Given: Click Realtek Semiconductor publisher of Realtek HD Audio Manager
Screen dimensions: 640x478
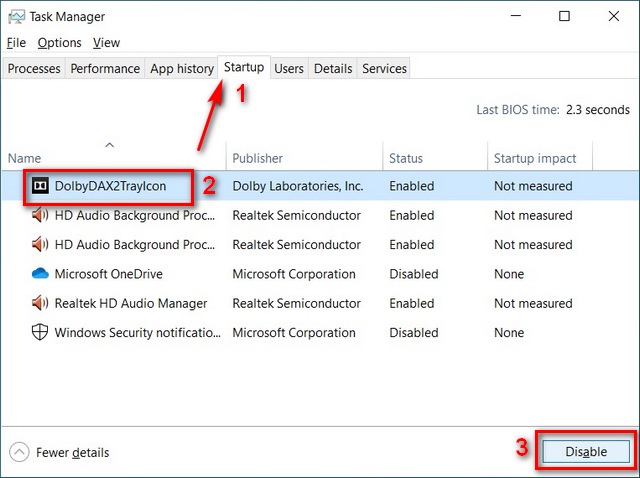Looking at the screenshot, I should (x=296, y=303).
